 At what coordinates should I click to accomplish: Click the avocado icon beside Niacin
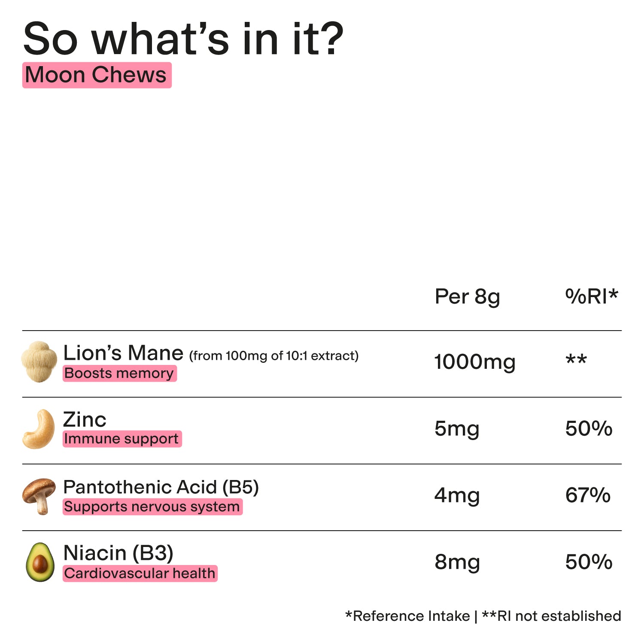tap(40, 562)
